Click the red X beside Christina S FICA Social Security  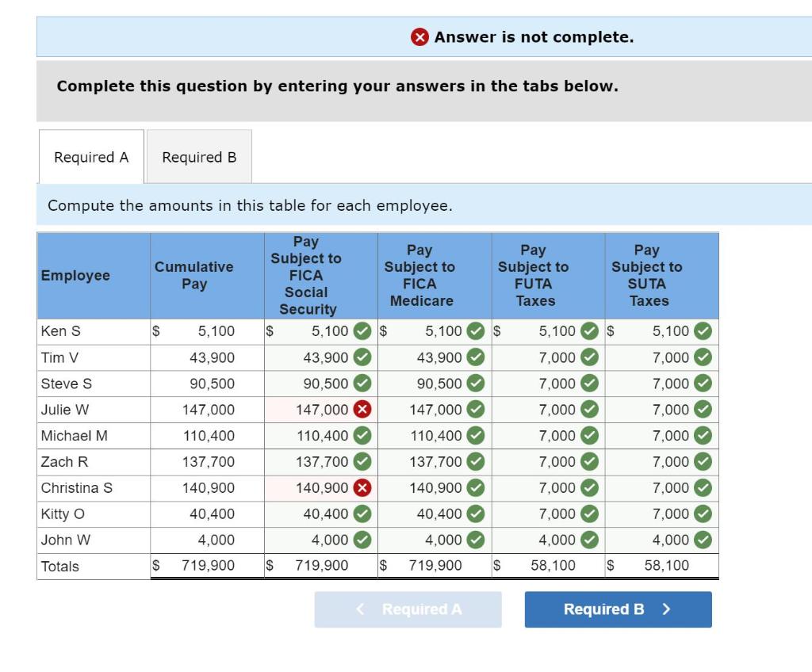click(361, 488)
